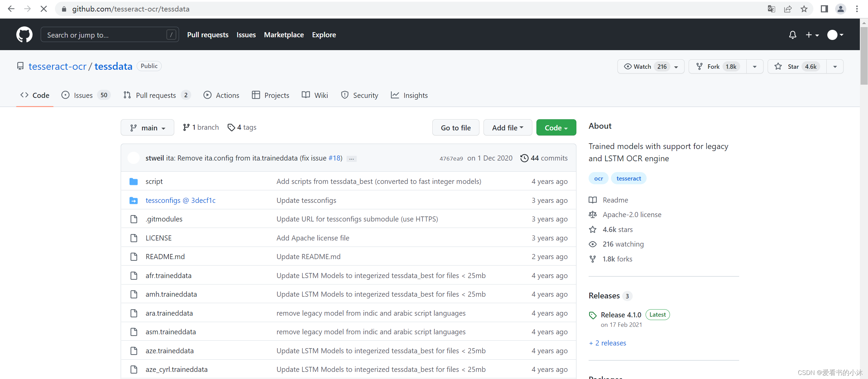Click the license scale icon in About
The width and height of the screenshot is (868, 379).
click(x=593, y=214)
